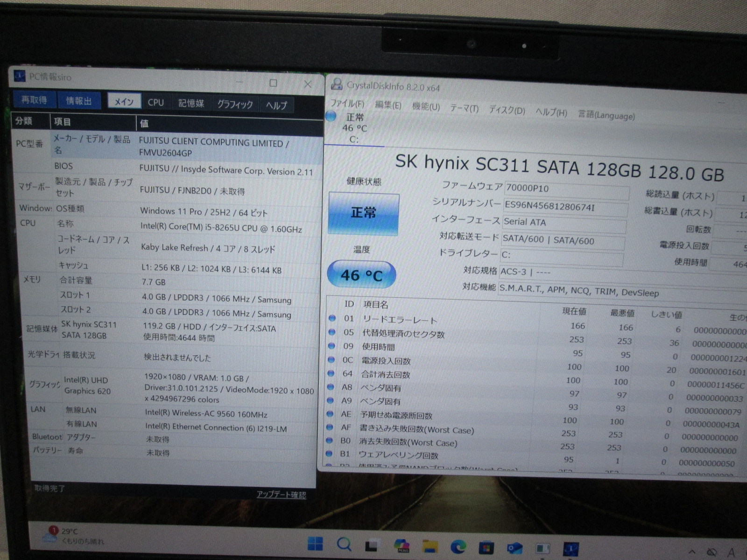Image resolution: width=747 pixels, height=560 pixels.
Task: Select the Kaby Lake Refresh codename value
Action: pos(208,248)
